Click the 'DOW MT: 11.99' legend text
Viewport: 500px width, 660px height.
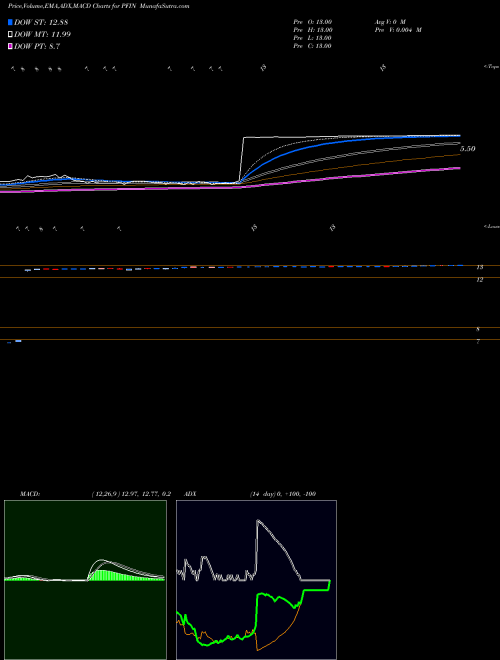42,35
